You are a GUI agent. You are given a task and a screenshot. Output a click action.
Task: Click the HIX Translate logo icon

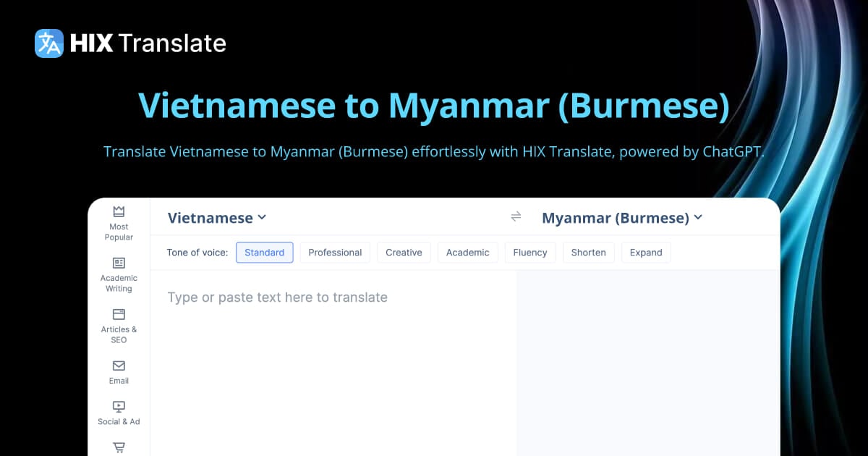click(x=48, y=43)
